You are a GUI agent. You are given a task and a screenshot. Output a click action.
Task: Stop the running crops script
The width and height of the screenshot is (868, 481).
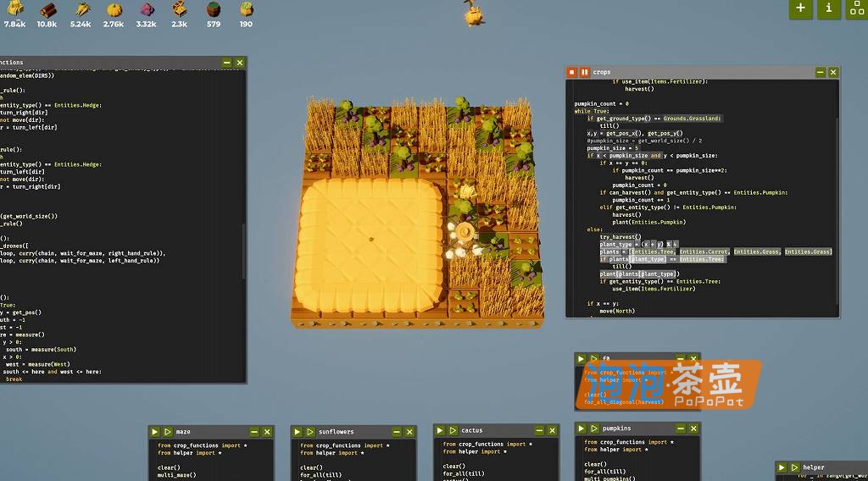click(x=572, y=72)
